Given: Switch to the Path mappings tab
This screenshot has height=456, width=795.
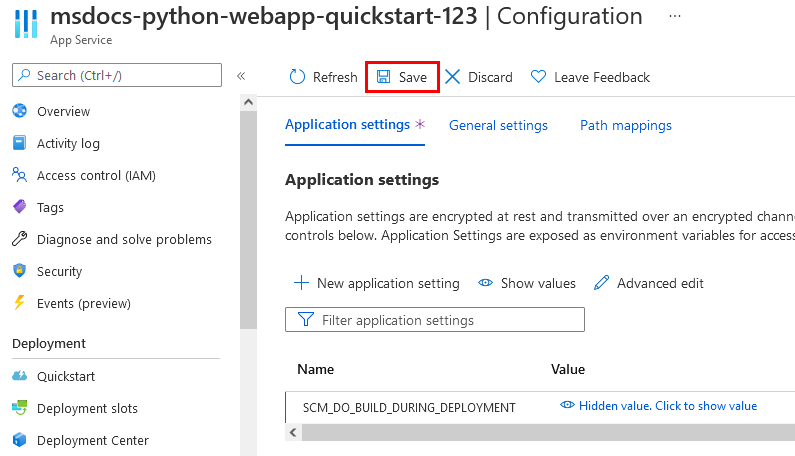Looking at the screenshot, I should tap(625, 125).
